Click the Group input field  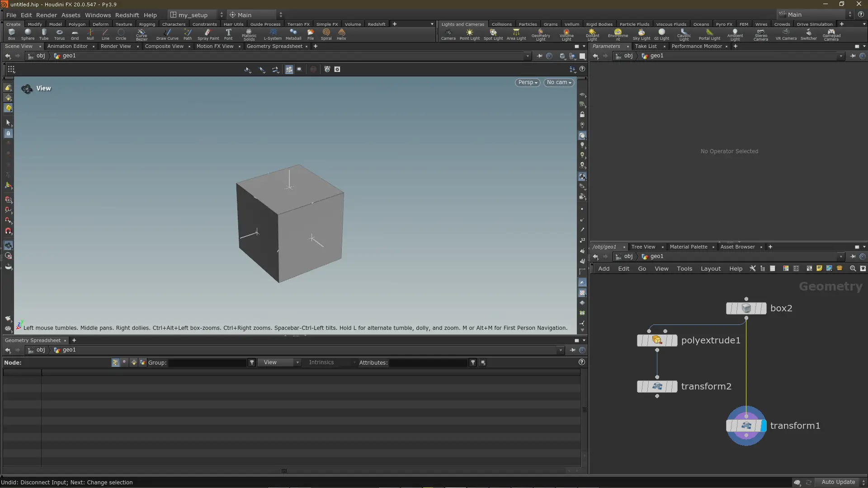(x=208, y=362)
